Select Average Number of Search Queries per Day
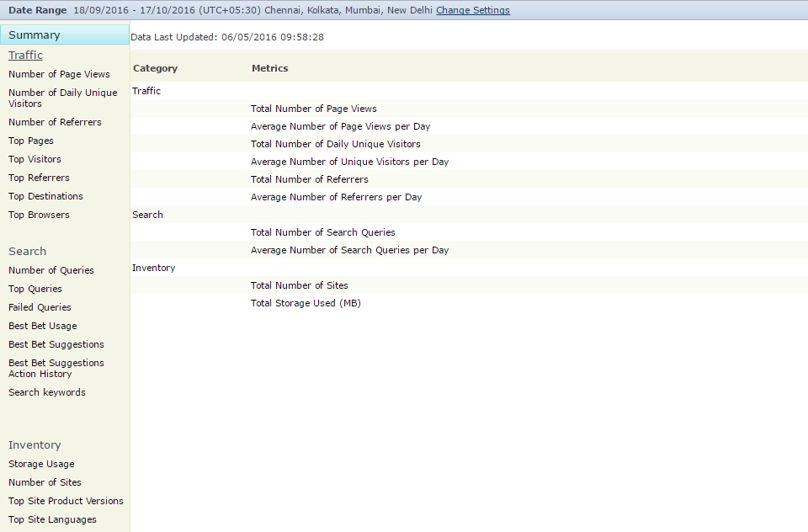 (x=350, y=250)
